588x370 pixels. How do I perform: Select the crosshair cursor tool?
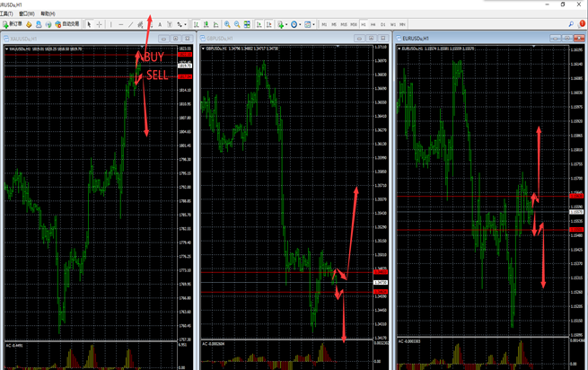pos(100,24)
